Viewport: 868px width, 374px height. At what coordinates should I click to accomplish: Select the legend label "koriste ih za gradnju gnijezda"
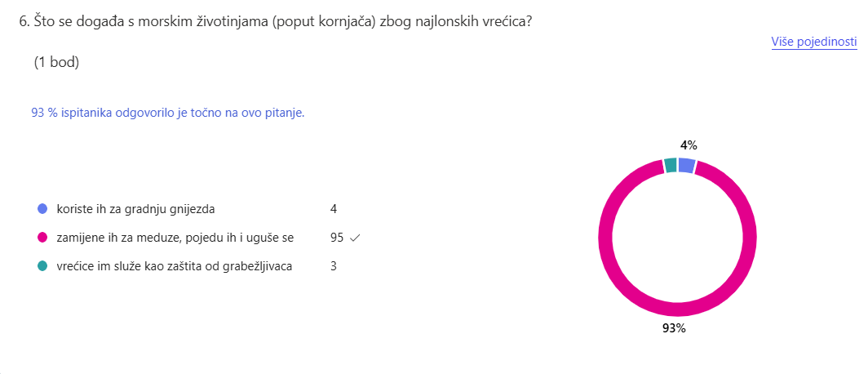pos(135,209)
